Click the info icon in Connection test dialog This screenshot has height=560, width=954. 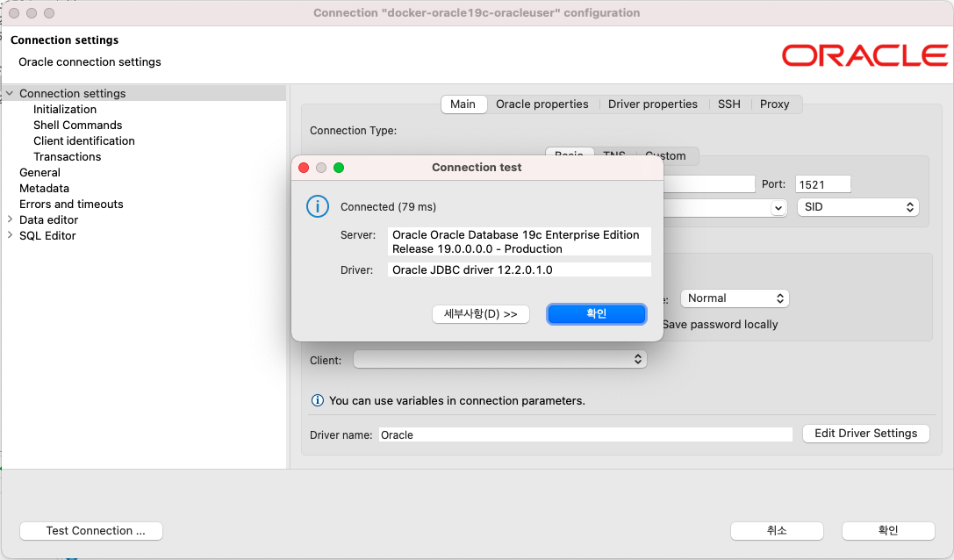pos(318,206)
